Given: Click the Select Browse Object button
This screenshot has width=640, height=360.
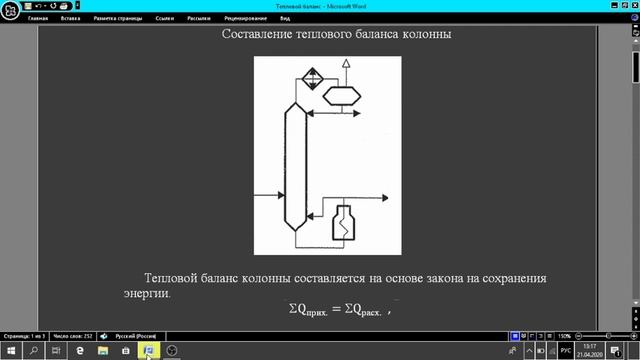Looking at the screenshot, I should pos(636,319).
